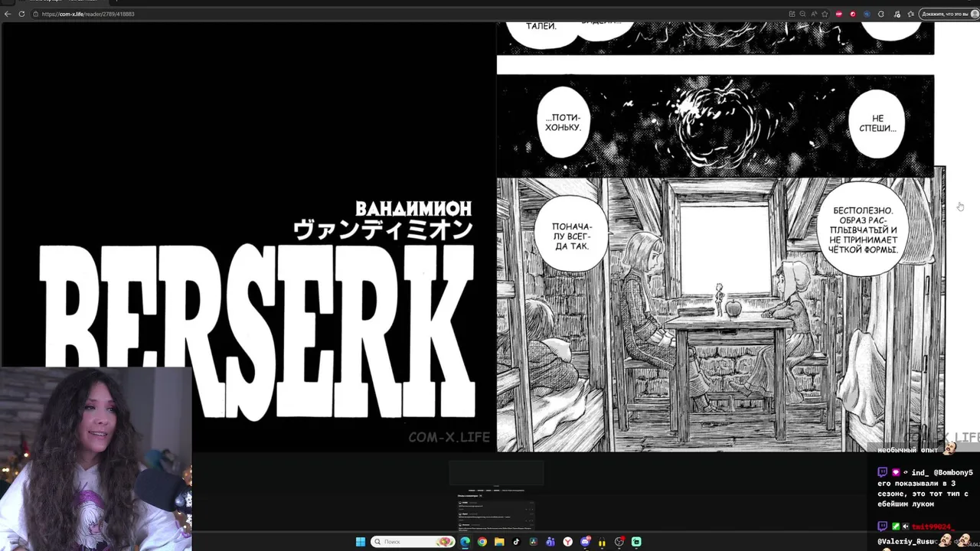Open File Explorer from the taskbar

pyautogui.click(x=499, y=542)
